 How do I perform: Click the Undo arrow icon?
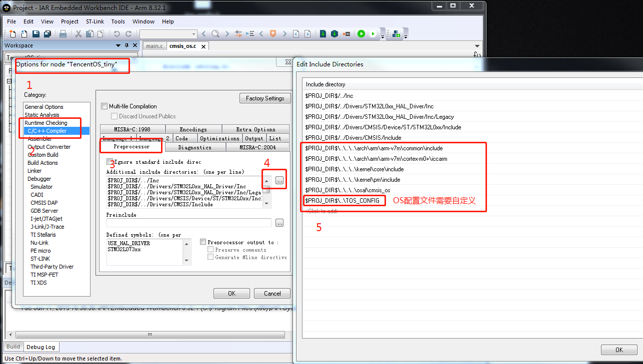116,34
